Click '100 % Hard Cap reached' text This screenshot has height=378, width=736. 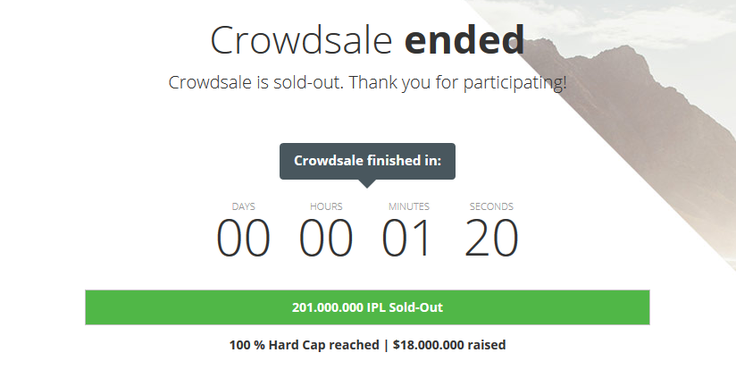[x=304, y=345]
